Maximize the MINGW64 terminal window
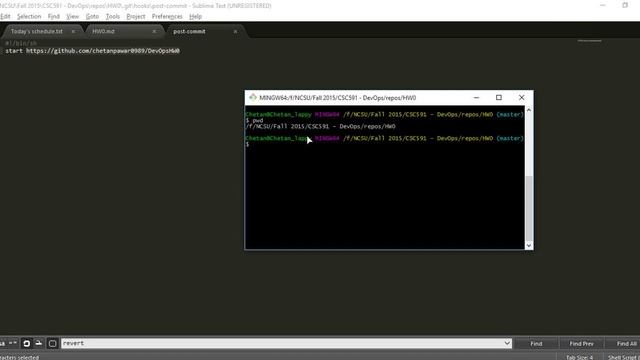Screen dimensions: 640x360 tap(498, 98)
